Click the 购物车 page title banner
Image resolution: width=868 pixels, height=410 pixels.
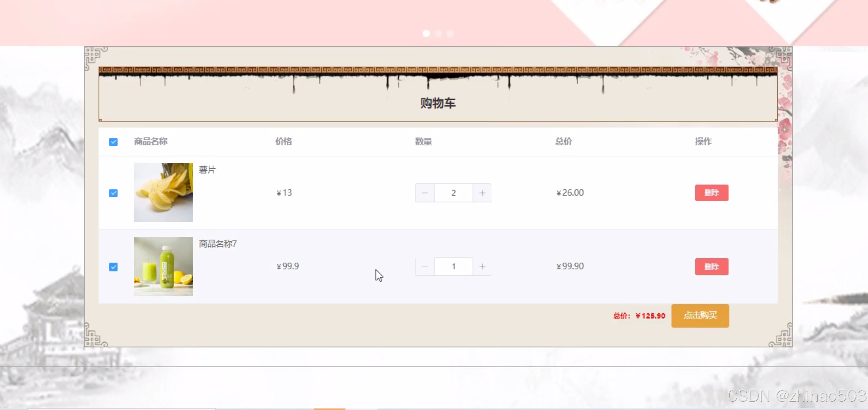pos(437,103)
